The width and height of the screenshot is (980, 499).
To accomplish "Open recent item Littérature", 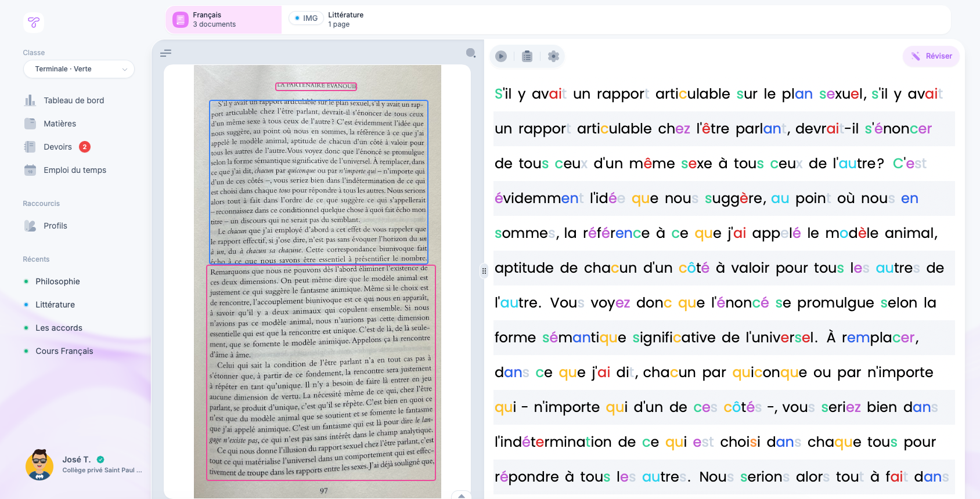I will coord(55,305).
